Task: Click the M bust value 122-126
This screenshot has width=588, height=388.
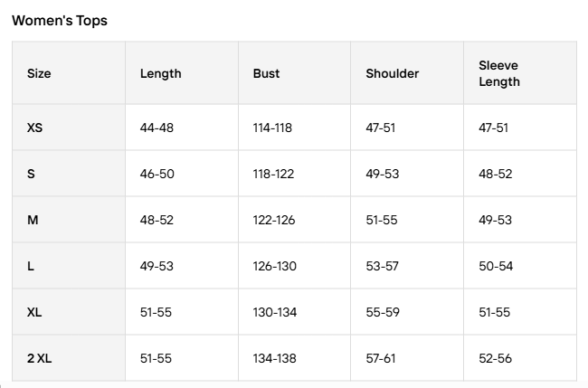Action: (273, 220)
